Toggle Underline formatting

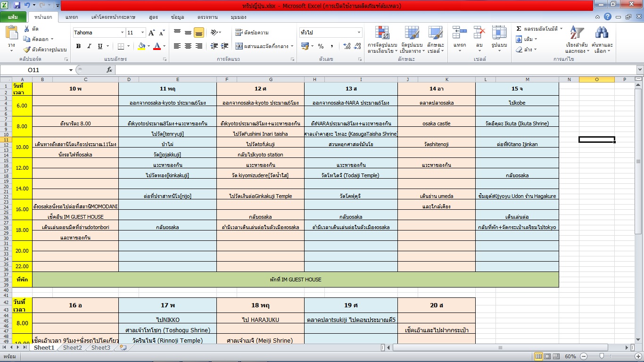[x=100, y=46]
